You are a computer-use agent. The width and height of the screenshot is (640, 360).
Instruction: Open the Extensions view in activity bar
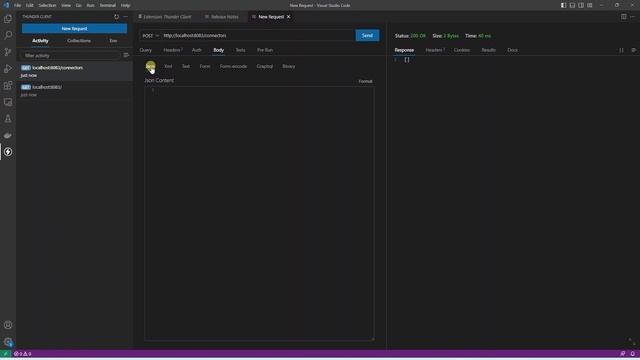(8, 85)
